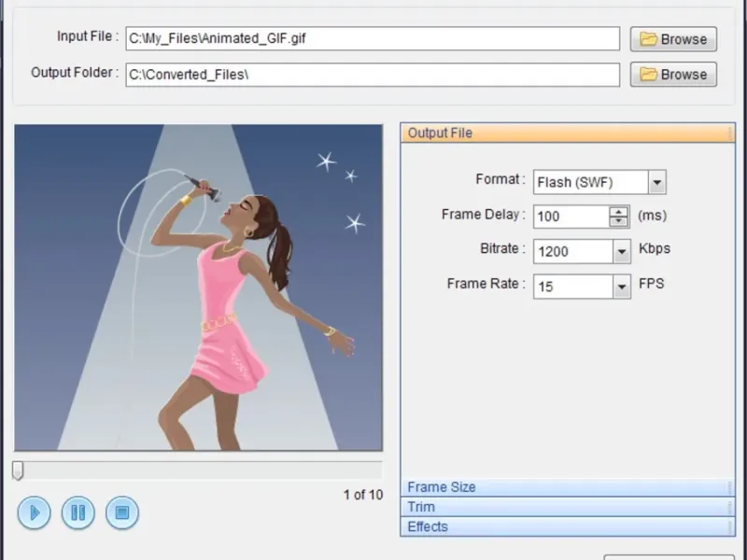Image resolution: width=747 pixels, height=560 pixels.
Task: Click the frame slider track
Action: 198,470
